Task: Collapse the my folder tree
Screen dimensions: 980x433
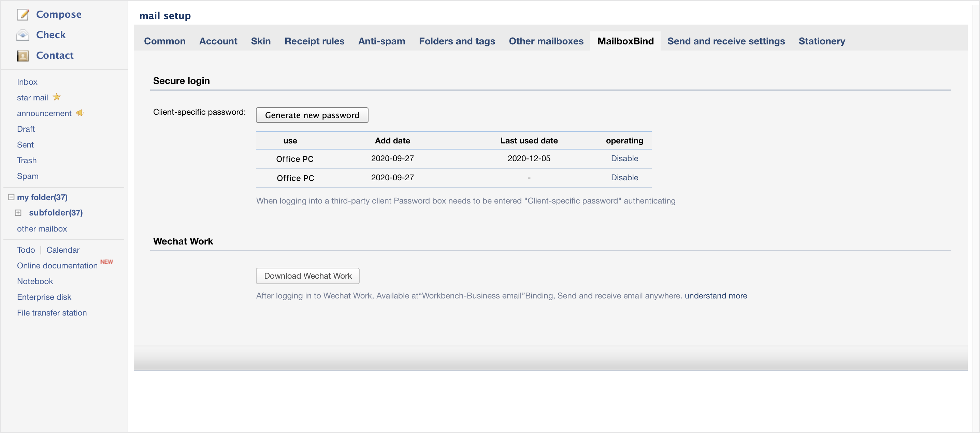Action: (11, 197)
